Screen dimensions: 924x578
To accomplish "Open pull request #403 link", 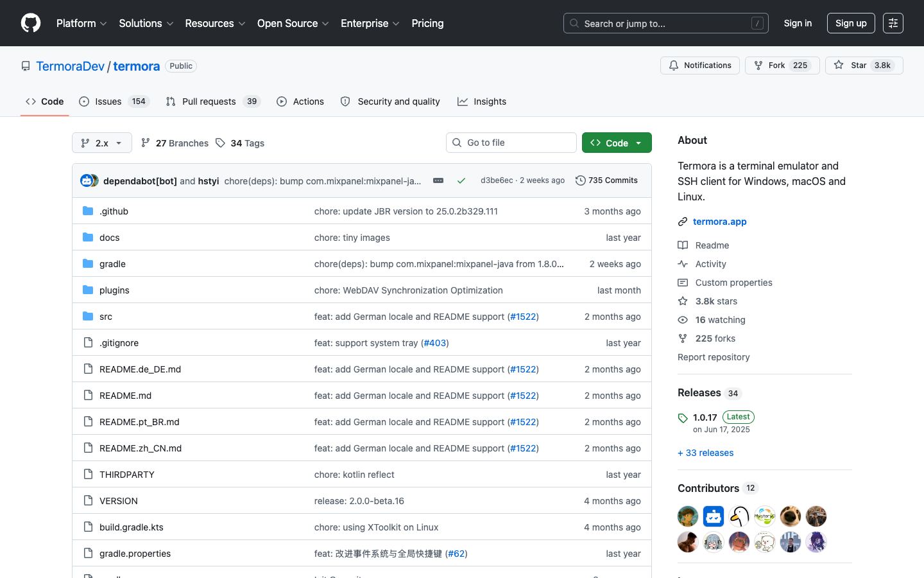I will pyautogui.click(x=435, y=343).
